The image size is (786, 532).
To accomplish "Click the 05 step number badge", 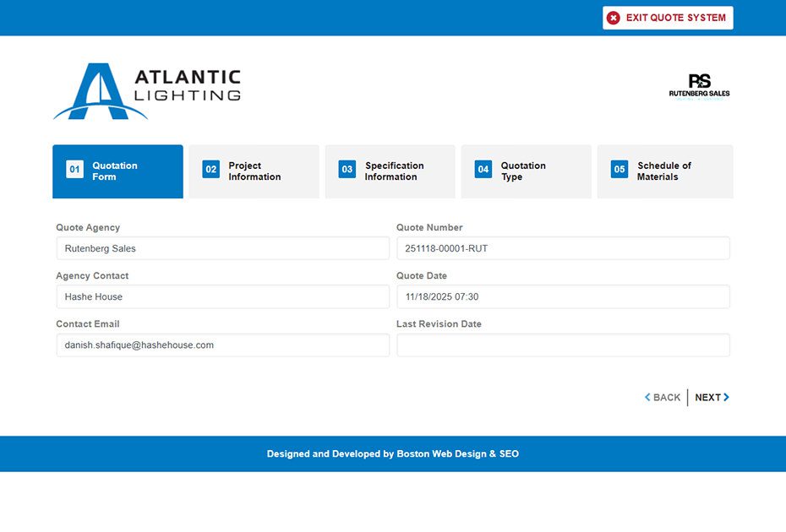I will tap(620, 170).
